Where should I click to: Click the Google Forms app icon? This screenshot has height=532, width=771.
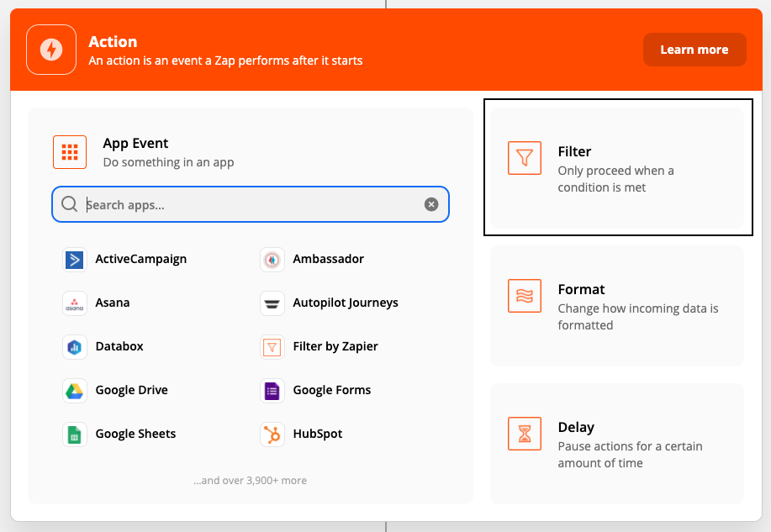(272, 391)
